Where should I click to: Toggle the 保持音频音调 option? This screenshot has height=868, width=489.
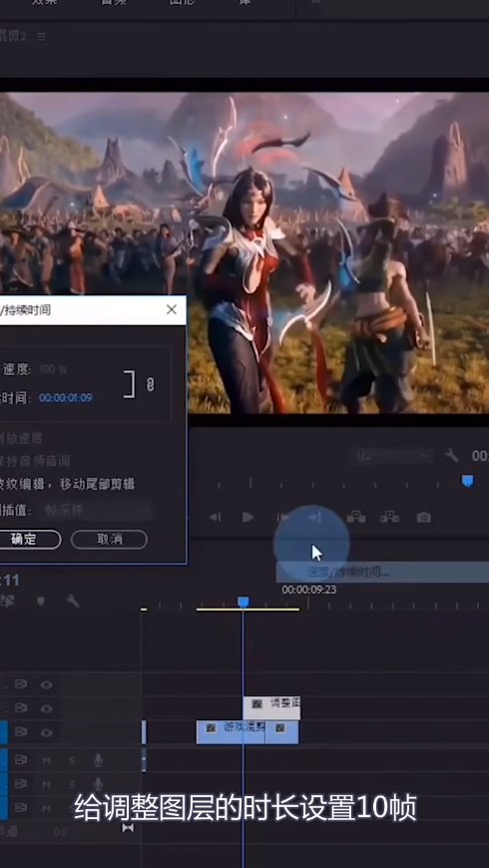(35, 461)
